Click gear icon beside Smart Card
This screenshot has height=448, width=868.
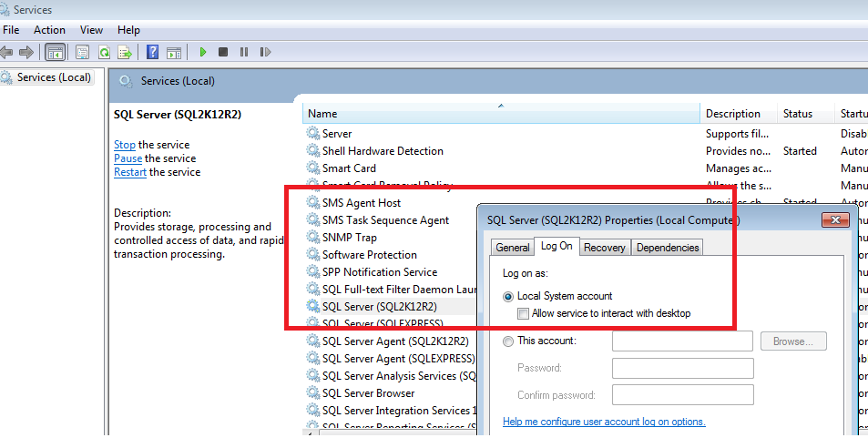pyautogui.click(x=313, y=168)
